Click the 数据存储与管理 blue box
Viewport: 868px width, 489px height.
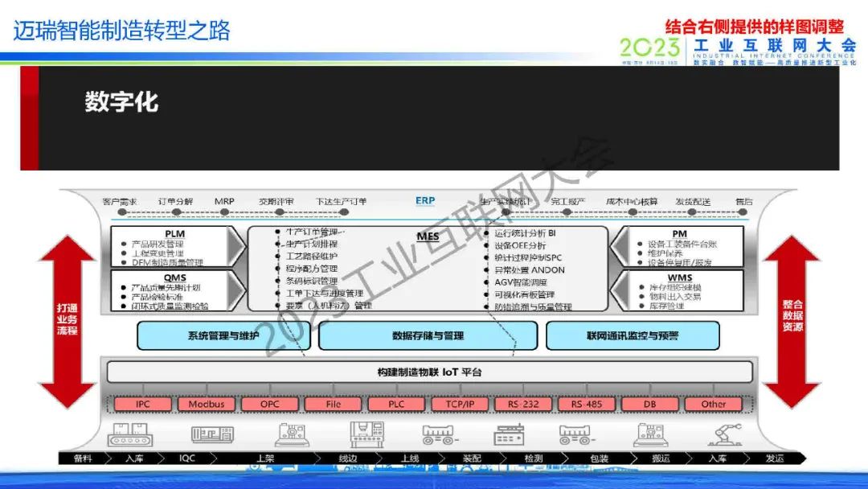tap(428, 335)
